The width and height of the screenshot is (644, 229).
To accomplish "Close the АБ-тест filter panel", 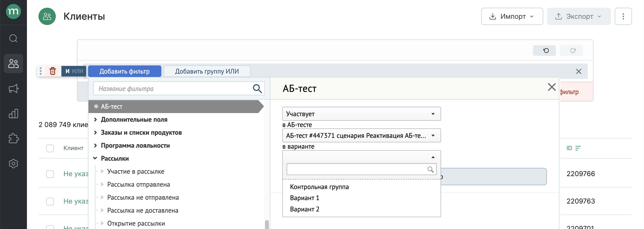I will pyautogui.click(x=551, y=87).
